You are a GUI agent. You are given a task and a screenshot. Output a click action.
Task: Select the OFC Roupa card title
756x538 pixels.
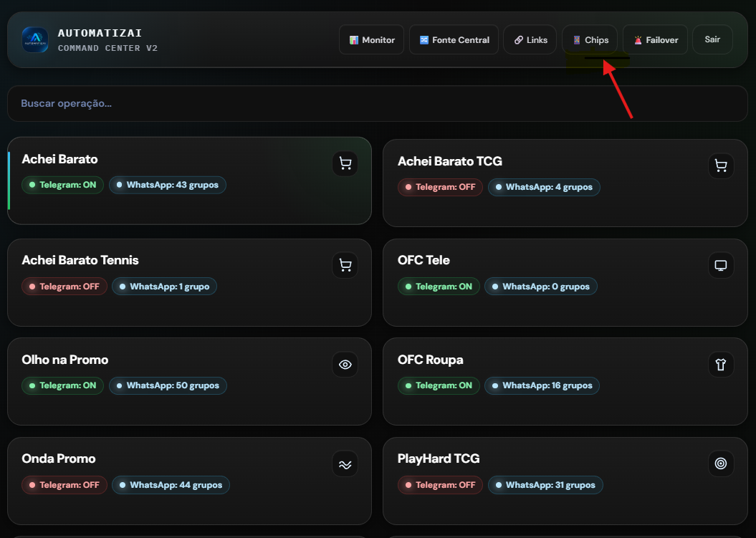pos(431,360)
